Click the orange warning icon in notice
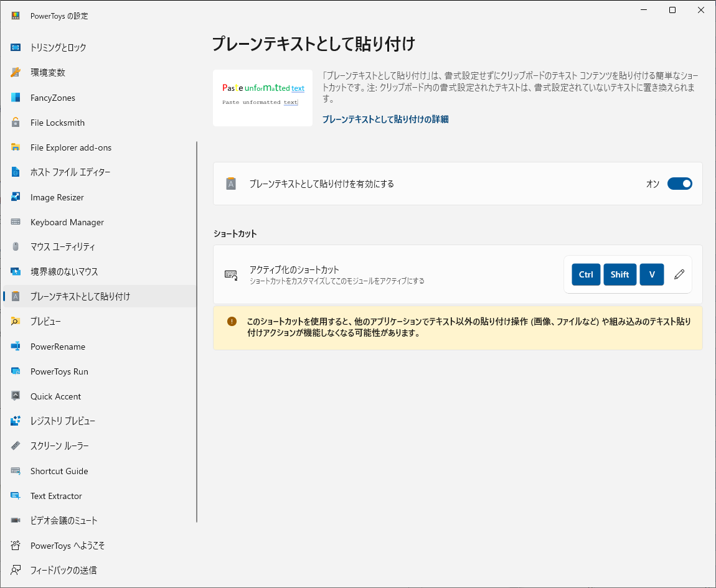 (232, 322)
